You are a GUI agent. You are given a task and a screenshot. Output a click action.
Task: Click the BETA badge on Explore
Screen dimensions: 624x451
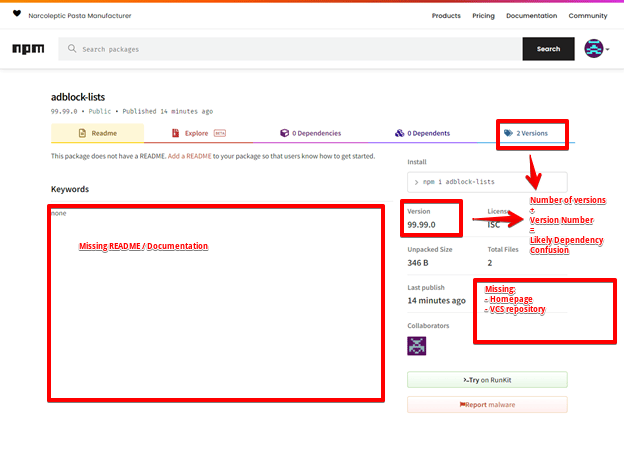[220, 133]
